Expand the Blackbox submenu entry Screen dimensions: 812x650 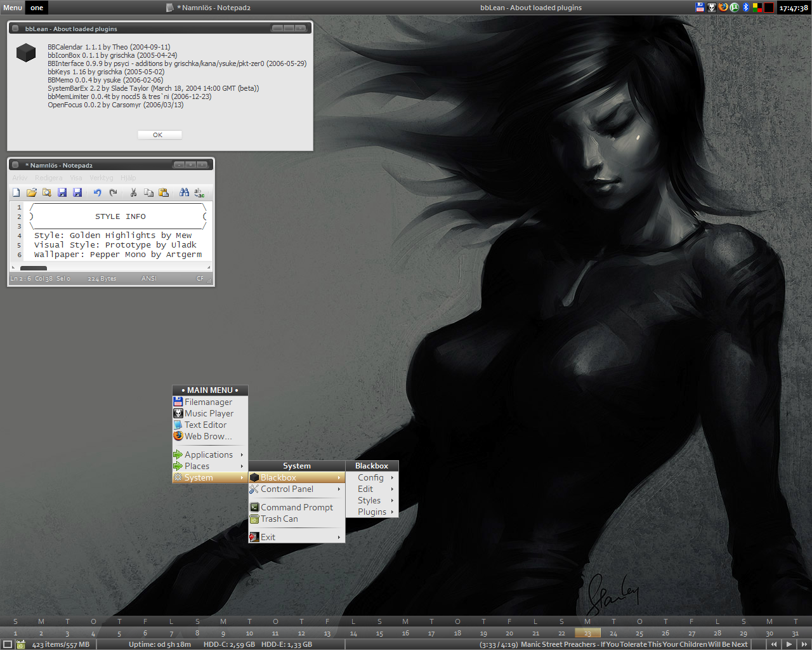click(x=297, y=477)
